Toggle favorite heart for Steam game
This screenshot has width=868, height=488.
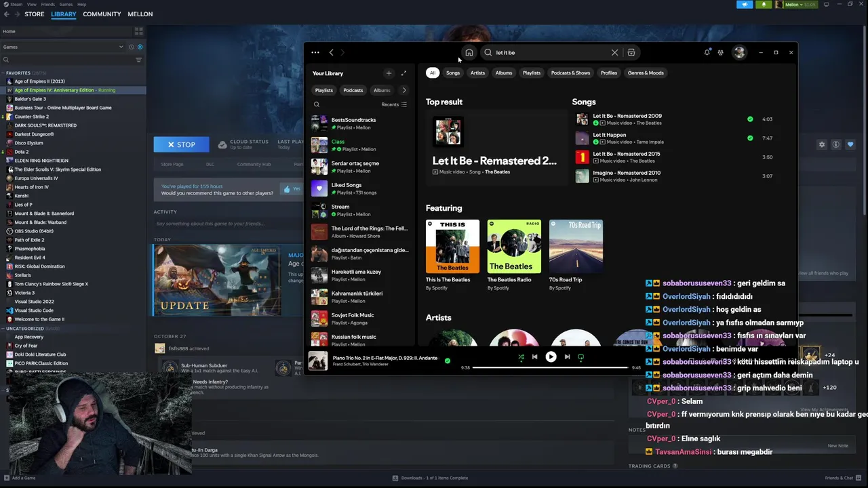pyautogui.click(x=850, y=144)
